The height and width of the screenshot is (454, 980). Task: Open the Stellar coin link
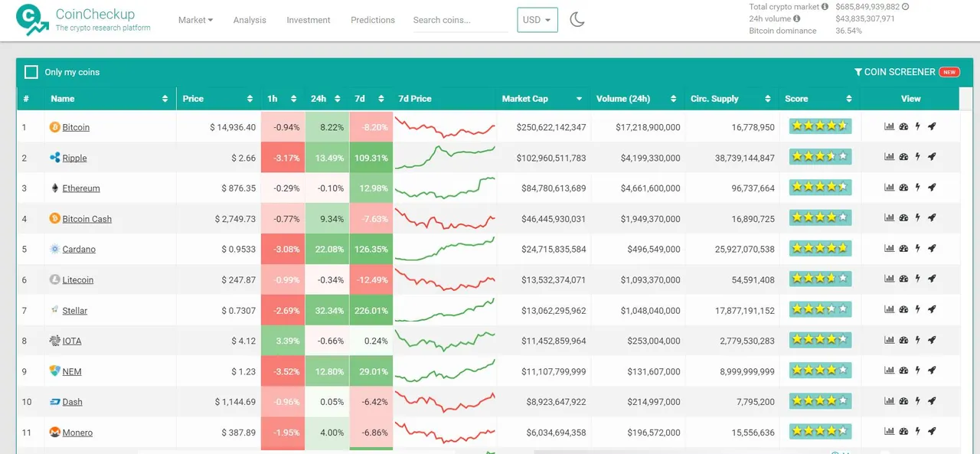[75, 311]
